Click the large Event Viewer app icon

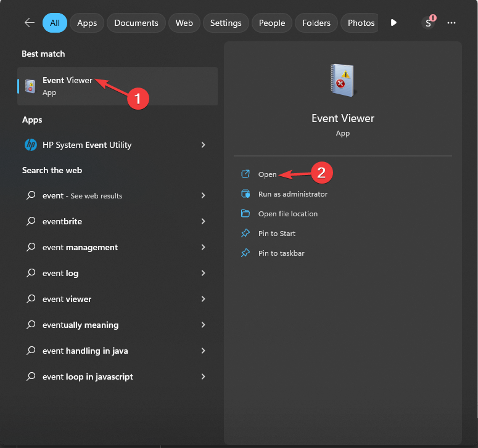[343, 80]
